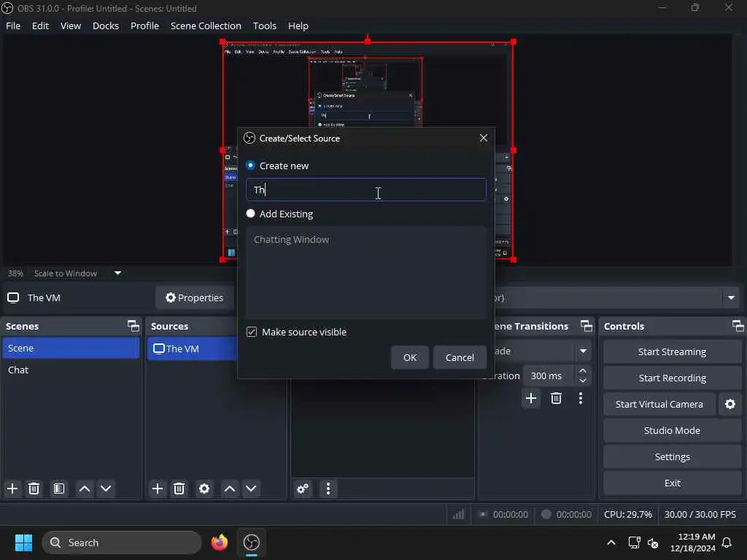Viewport: 747px width, 560px height.
Task: Show hidden system tray icons chevron
Action: [x=611, y=542]
